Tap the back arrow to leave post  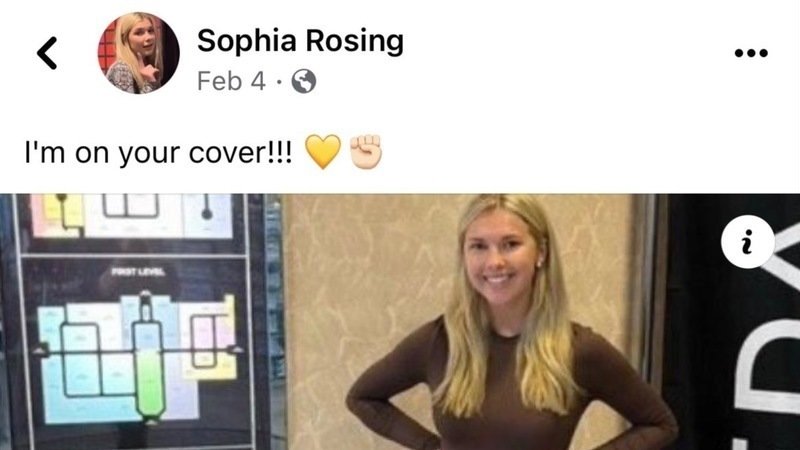[47, 53]
